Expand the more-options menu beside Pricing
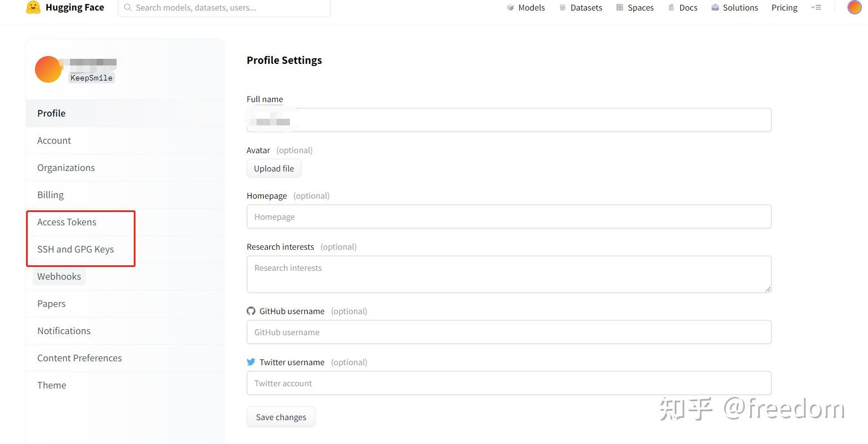Viewport: 868px width, 444px height. pyautogui.click(x=816, y=8)
